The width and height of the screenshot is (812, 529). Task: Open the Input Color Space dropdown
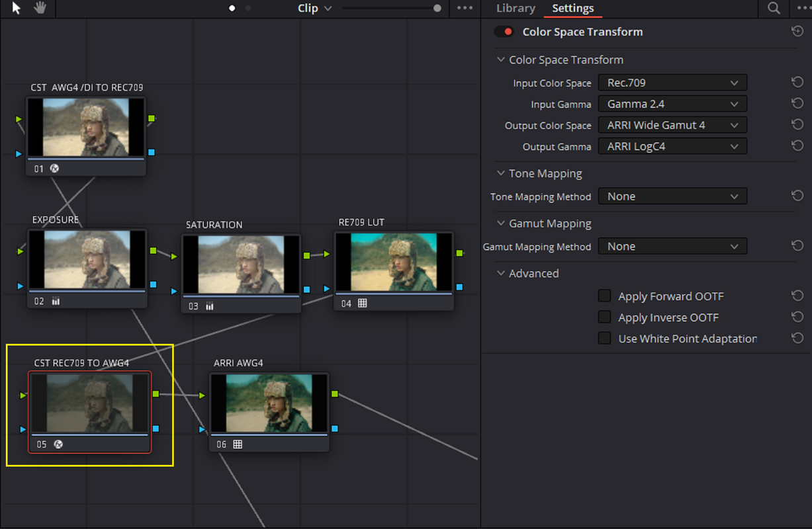coord(672,83)
